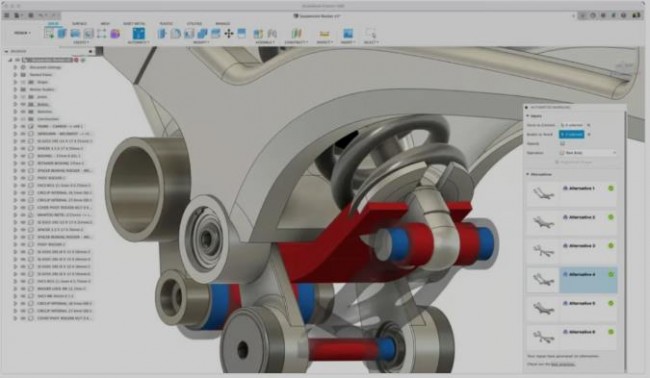Select the Create Sketch tool icon

[x=49, y=33]
